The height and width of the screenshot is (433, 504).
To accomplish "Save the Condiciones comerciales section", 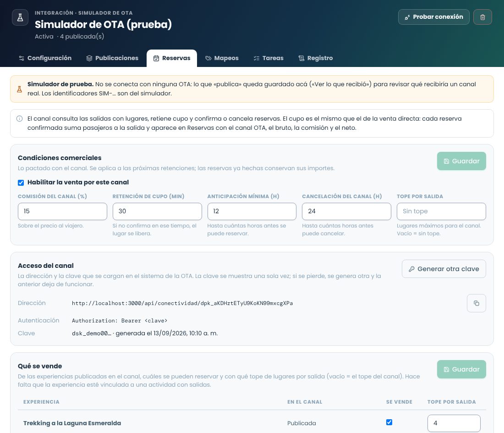I will [x=461, y=161].
